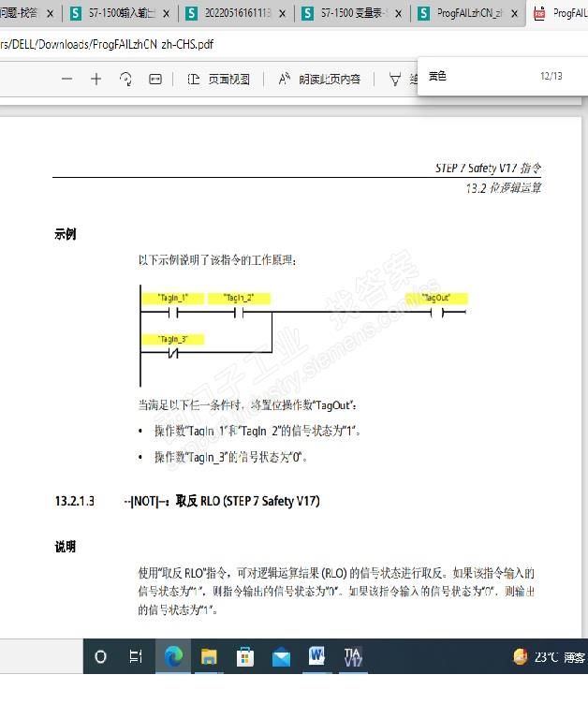Screen dimensions: 588x719
Task: Rotate the PDF page
Action: pyautogui.click(x=125, y=79)
